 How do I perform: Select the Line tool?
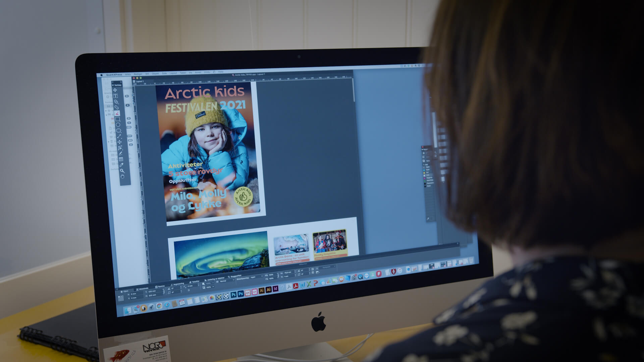119,136
